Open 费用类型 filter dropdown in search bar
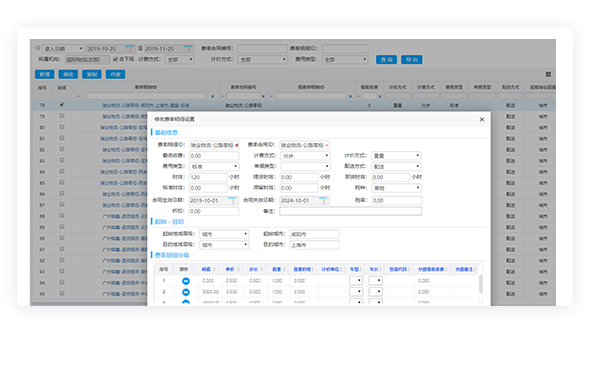 tap(345, 60)
